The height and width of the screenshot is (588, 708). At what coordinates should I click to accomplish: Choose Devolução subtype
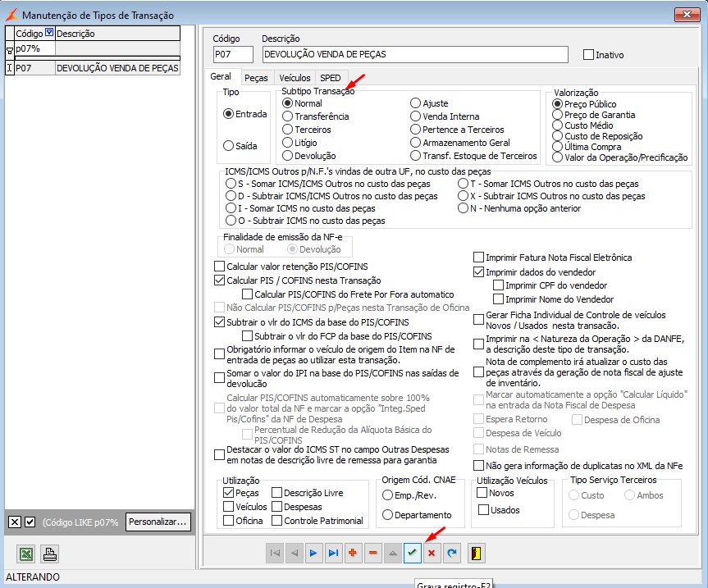(x=288, y=156)
